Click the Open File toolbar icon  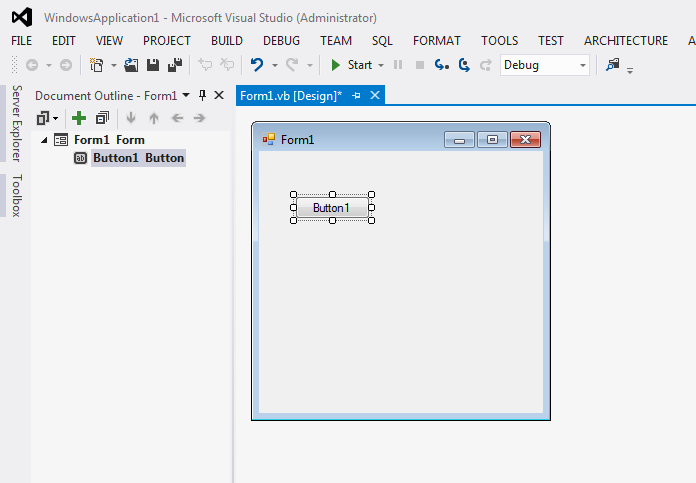tap(131, 65)
